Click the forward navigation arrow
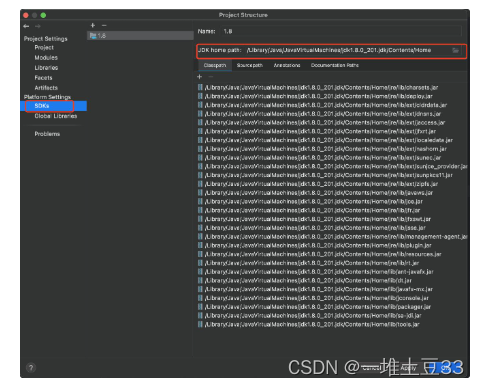This screenshot has width=480, height=387. click(x=38, y=26)
